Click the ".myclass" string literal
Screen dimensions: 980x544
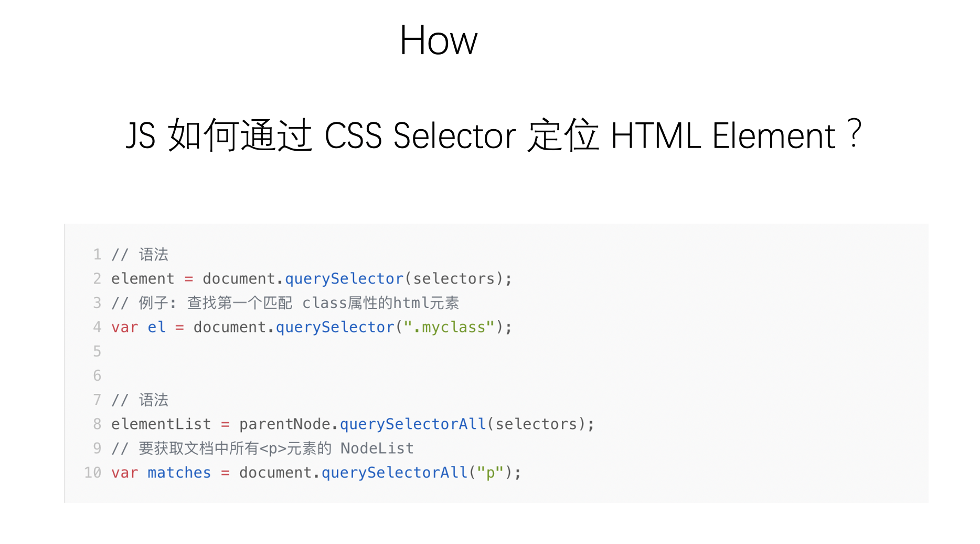click(449, 327)
